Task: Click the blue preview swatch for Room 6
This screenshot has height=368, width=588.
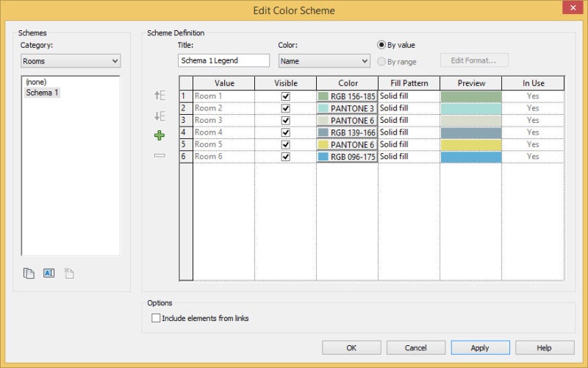Action: point(471,157)
